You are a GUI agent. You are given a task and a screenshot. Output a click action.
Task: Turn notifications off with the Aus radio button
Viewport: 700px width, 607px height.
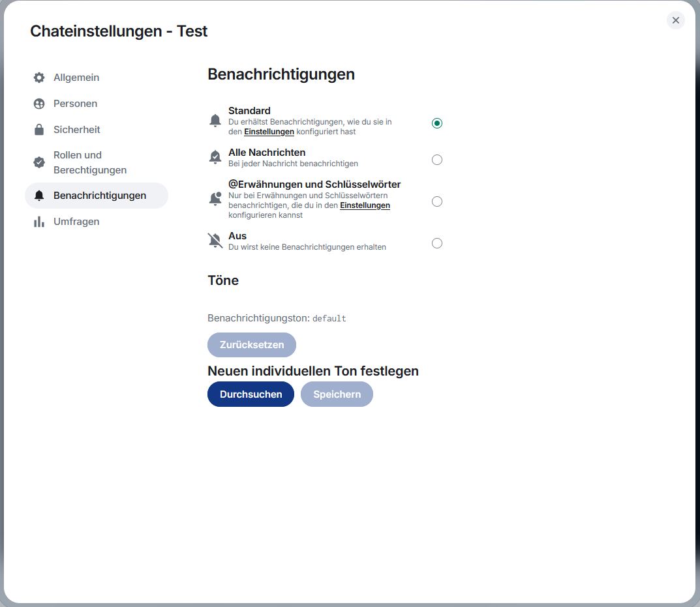coord(437,243)
